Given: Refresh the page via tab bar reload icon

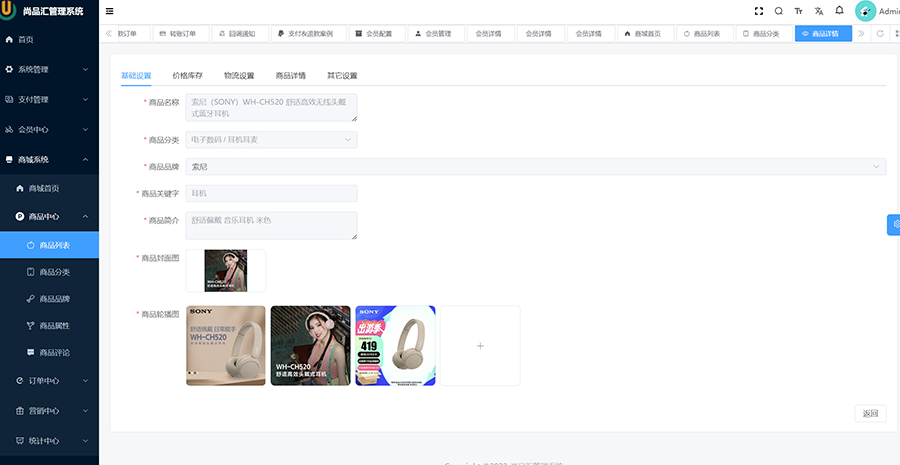Looking at the screenshot, I should 880,34.
